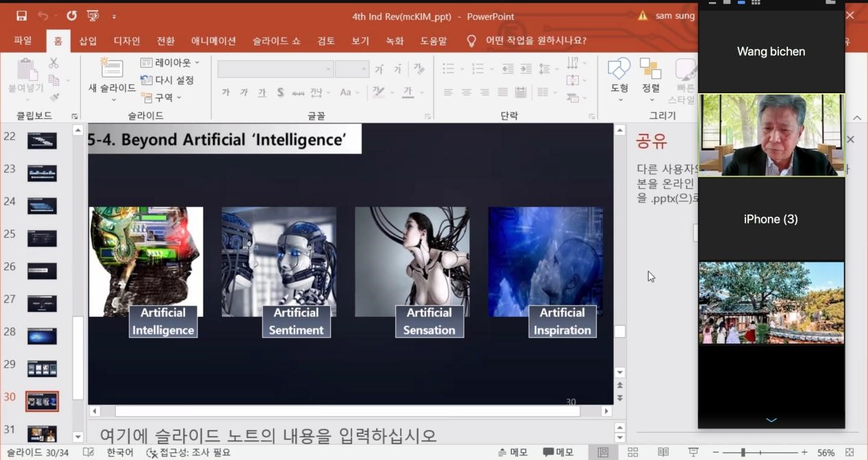Open the Shapes (도형) gallery
868x460 pixels.
tap(619, 69)
